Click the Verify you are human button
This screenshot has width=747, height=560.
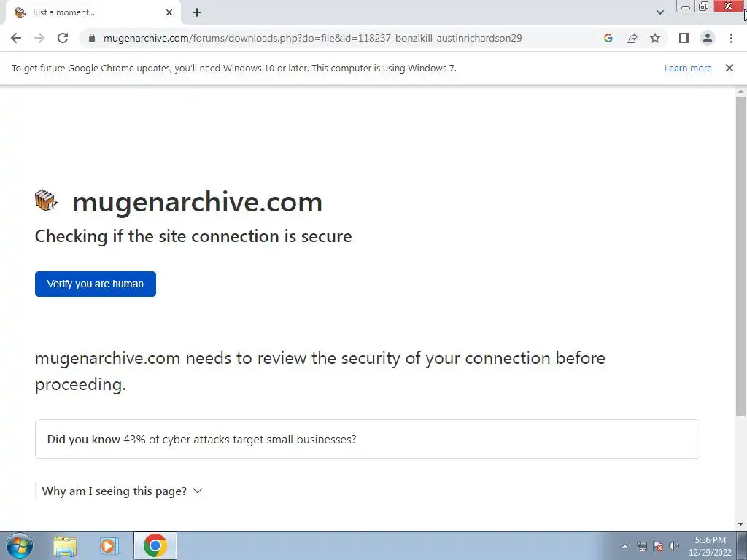tap(96, 284)
